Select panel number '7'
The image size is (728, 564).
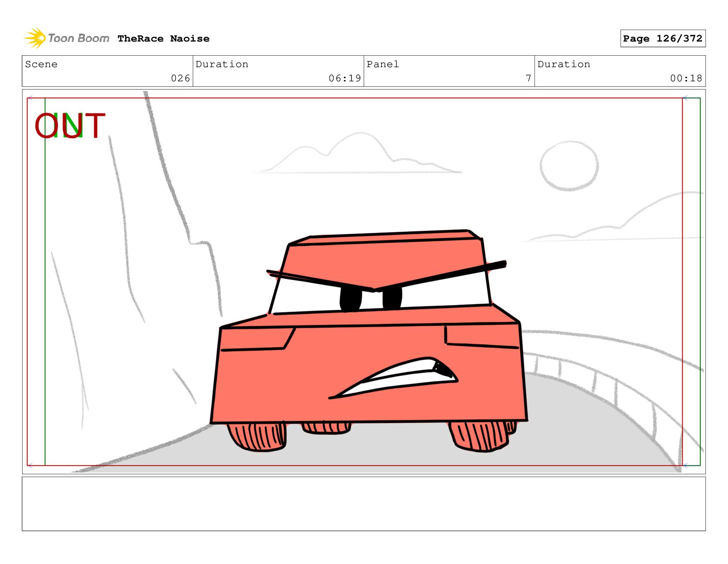[528, 78]
